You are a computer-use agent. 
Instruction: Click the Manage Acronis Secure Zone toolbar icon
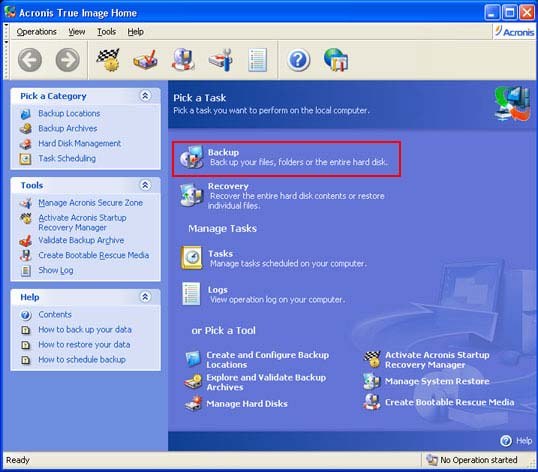click(x=221, y=60)
